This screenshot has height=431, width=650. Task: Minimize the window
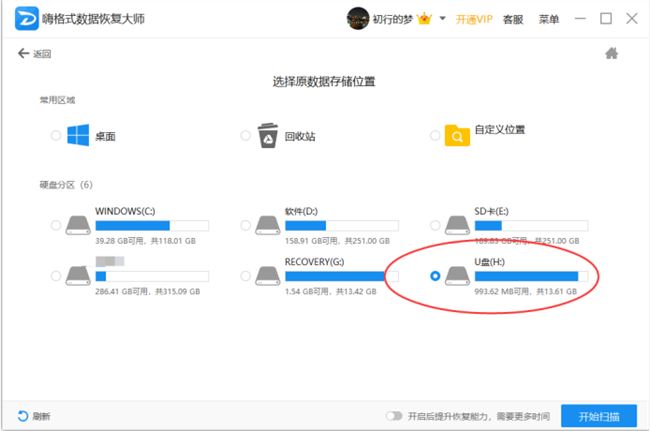580,19
